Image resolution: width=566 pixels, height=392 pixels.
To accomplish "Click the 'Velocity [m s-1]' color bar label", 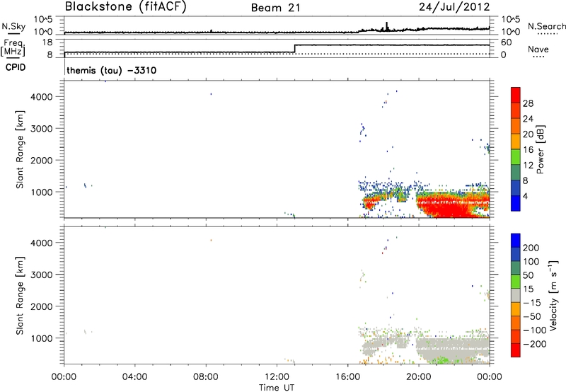I will (553, 295).
